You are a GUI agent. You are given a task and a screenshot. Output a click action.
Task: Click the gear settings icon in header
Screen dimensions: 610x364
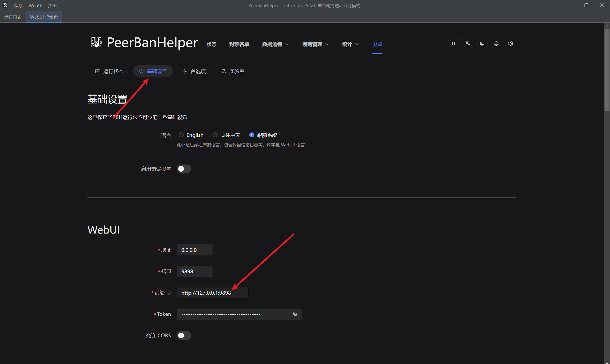coord(510,43)
